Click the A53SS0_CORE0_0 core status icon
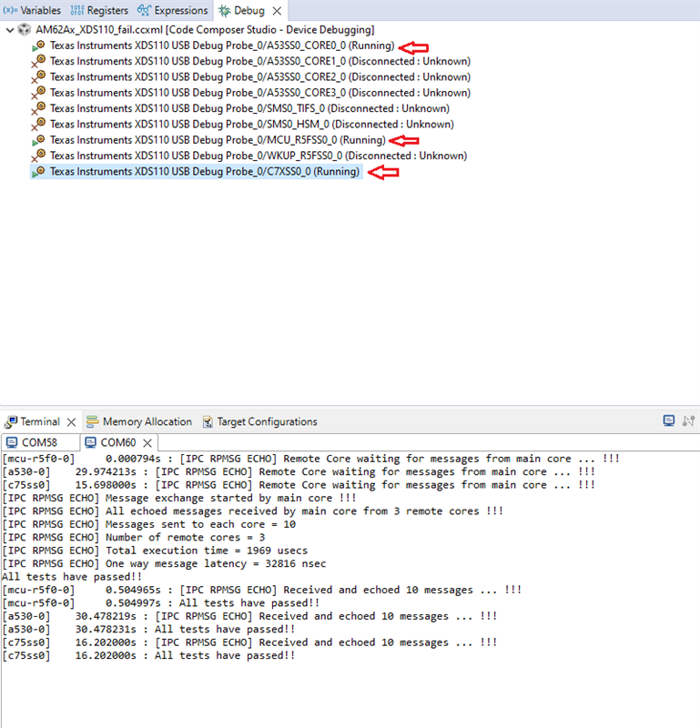Viewport: 700px width, 728px height. click(38, 46)
